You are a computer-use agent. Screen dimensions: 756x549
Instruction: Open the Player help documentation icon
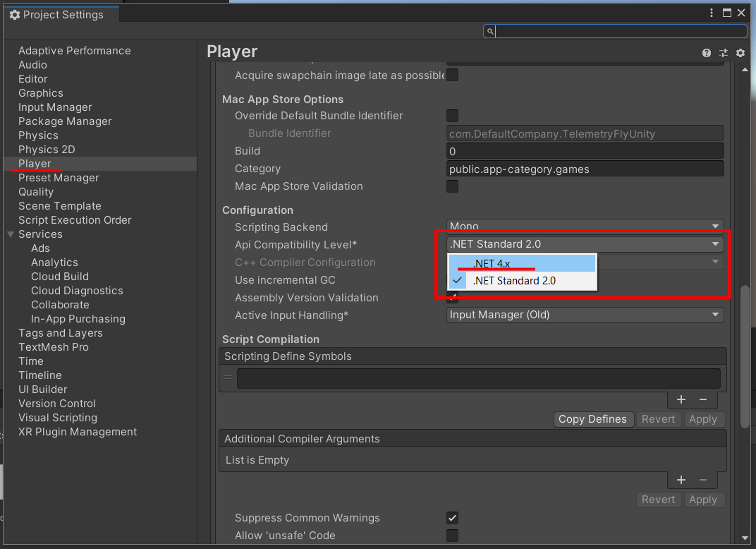(x=707, y=53)
